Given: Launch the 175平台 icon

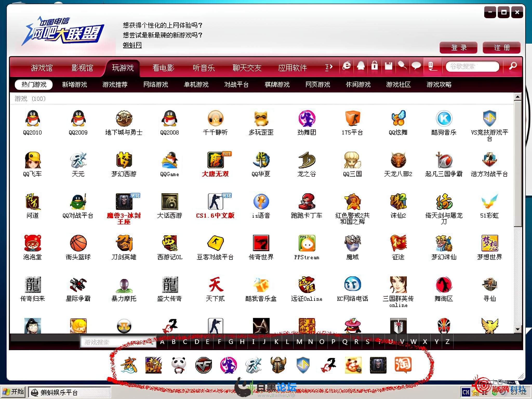Looking at the screenshot, I should tap(353, 118).
